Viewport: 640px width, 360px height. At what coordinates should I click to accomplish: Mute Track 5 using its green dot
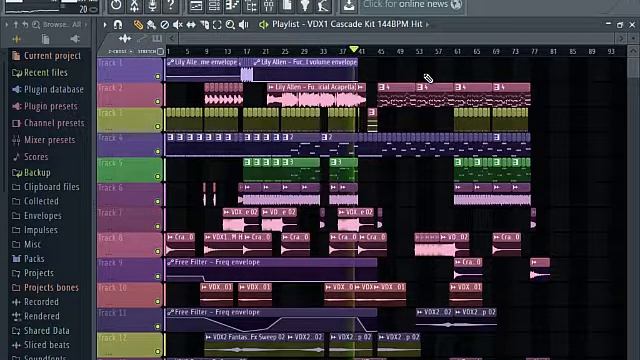(158, 176)
